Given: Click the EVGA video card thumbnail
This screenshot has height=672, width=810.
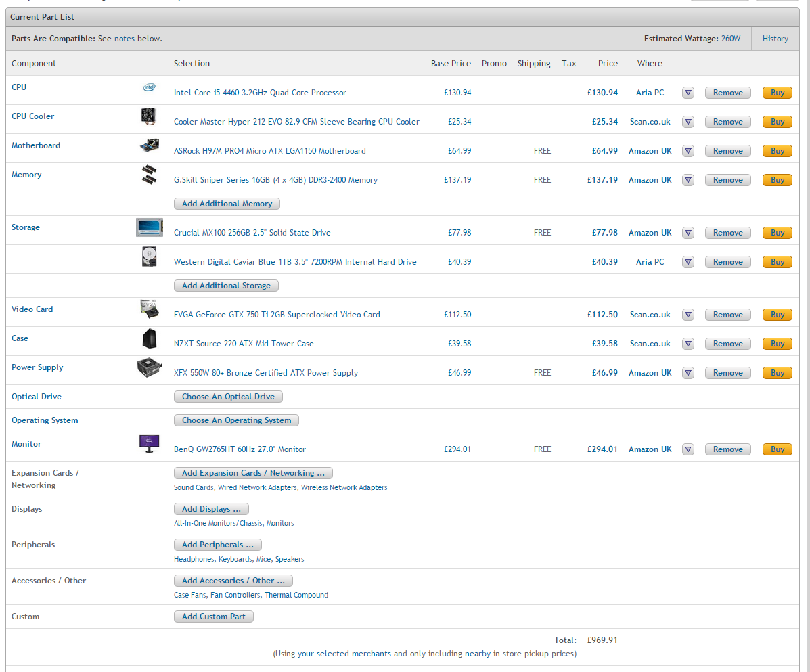Looking at the screenshot, I should point(150,309).
